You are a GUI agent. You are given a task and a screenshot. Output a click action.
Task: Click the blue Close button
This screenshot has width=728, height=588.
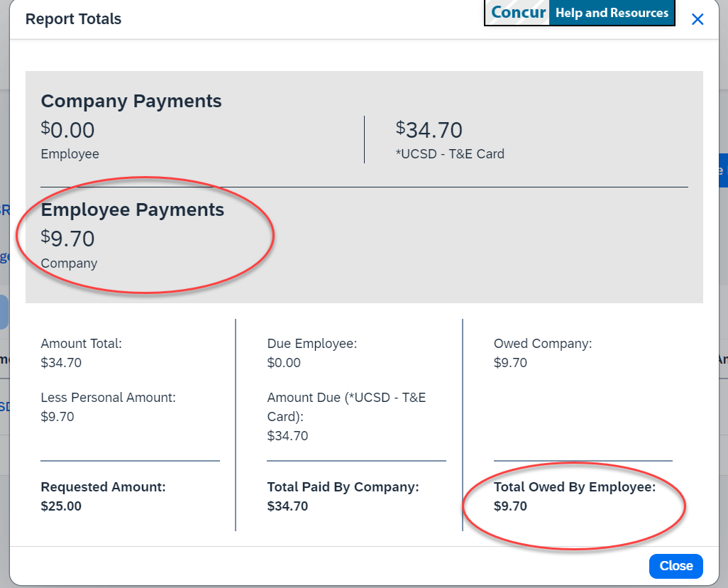click(675, 566)
